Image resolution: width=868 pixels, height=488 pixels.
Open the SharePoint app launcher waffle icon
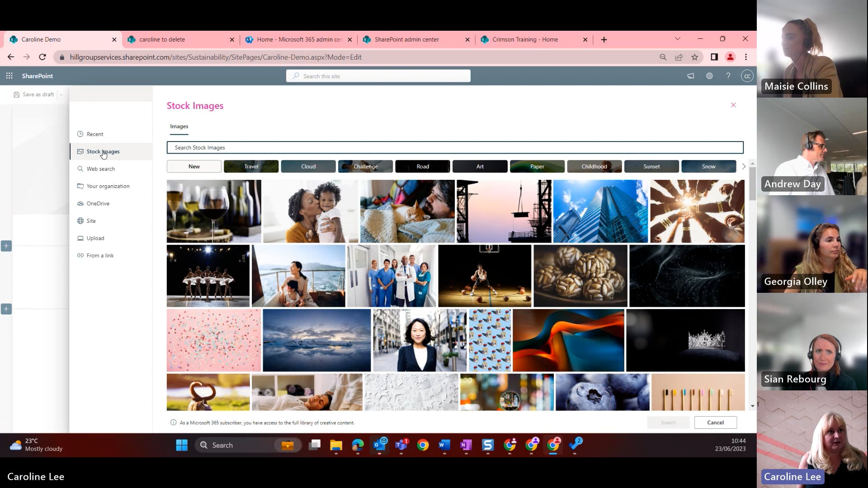[9, 76]
